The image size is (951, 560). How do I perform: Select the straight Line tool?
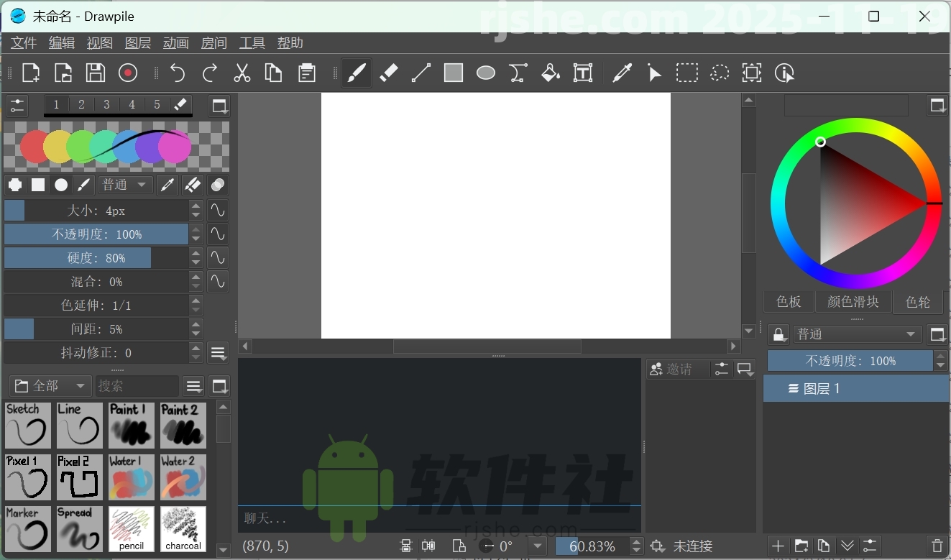[x=421, y=73]
